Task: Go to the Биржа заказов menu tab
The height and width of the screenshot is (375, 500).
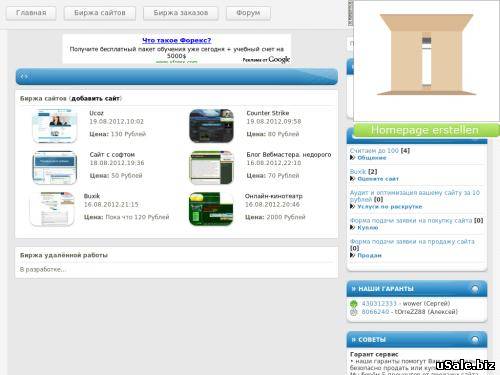Action: (181, 13)
